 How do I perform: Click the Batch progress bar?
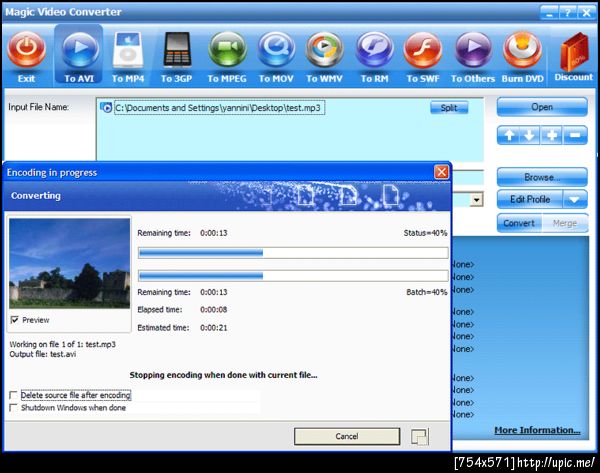click(293, 276)
